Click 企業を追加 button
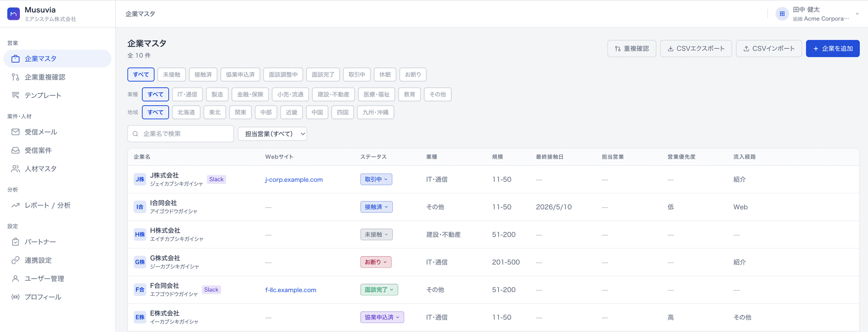The height and width of the screenshot is (332, 868). [833, 49]
